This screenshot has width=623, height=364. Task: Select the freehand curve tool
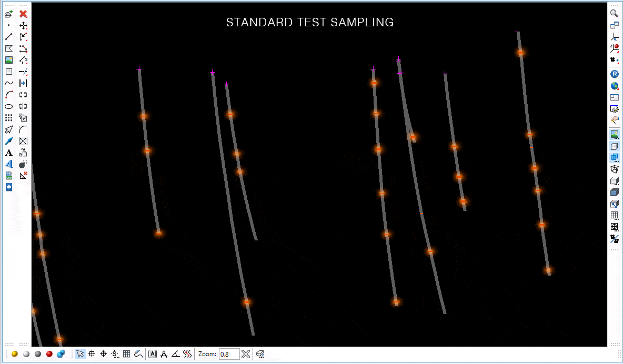9,83
